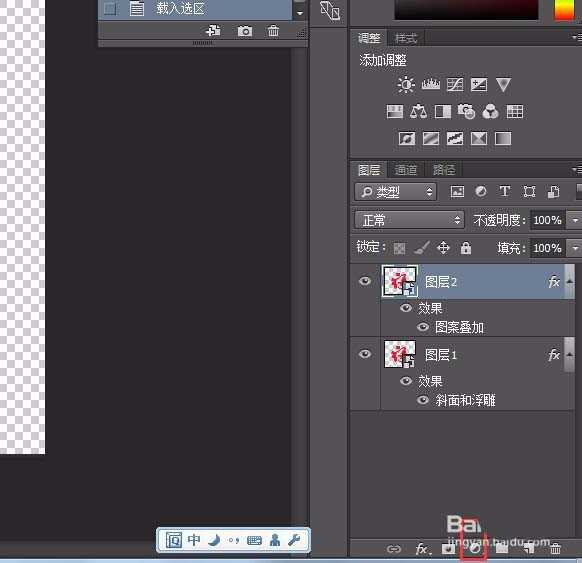Open the 正常 blend mode dropdown

tap(409, 220)
